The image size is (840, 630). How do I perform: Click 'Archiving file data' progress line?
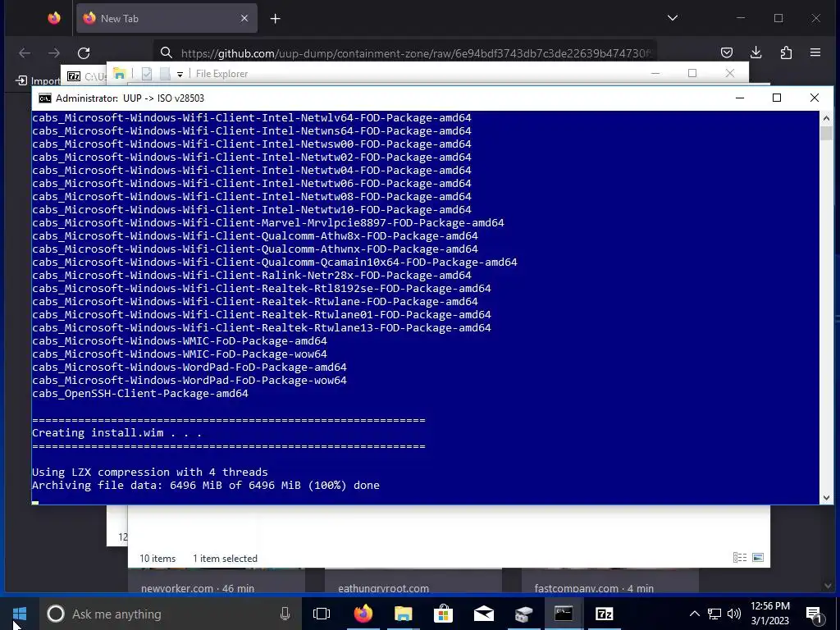206,486
